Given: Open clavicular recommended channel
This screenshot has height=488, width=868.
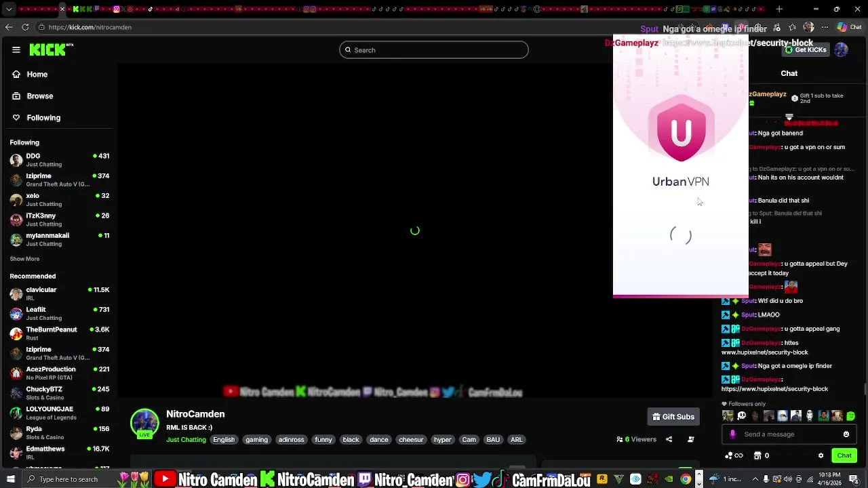Looking at the screenshot, I should click(60, 293).
